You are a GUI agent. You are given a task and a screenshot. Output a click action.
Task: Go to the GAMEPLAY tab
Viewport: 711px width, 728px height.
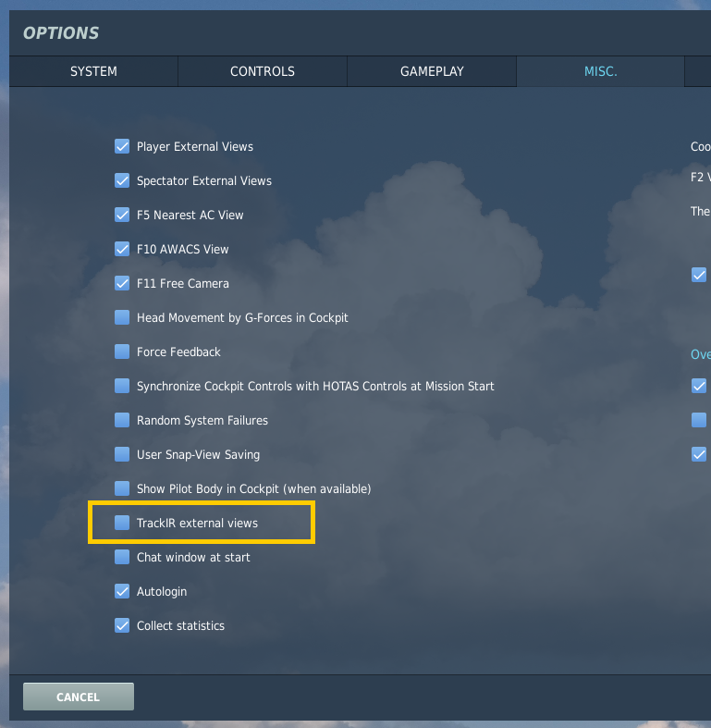click(x=432, y=71)
